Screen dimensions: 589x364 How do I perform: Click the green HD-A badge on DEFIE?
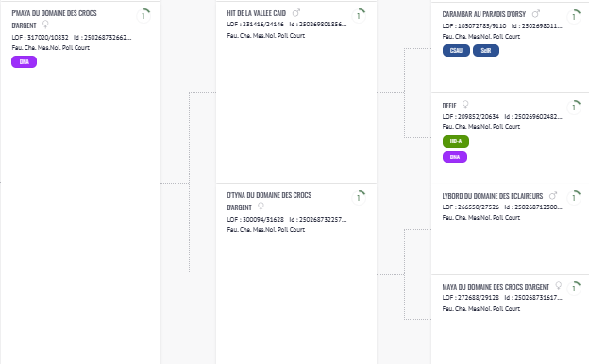(x=456, y=141)
